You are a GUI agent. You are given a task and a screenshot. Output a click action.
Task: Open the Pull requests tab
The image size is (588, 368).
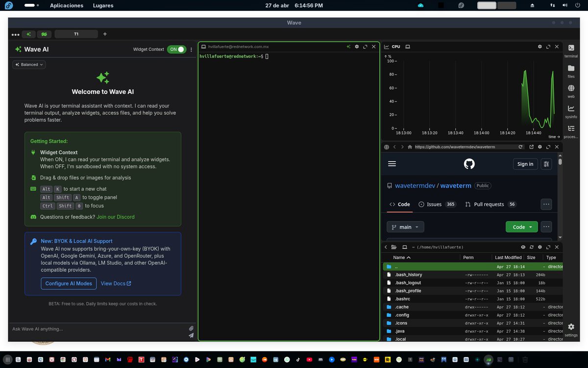point(490,204)
